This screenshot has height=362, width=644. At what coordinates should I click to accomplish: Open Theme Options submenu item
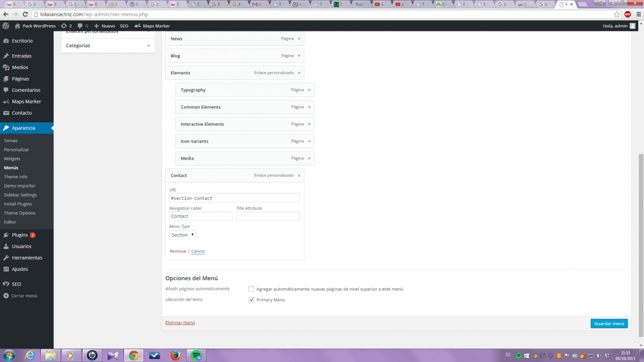[19, 213]
